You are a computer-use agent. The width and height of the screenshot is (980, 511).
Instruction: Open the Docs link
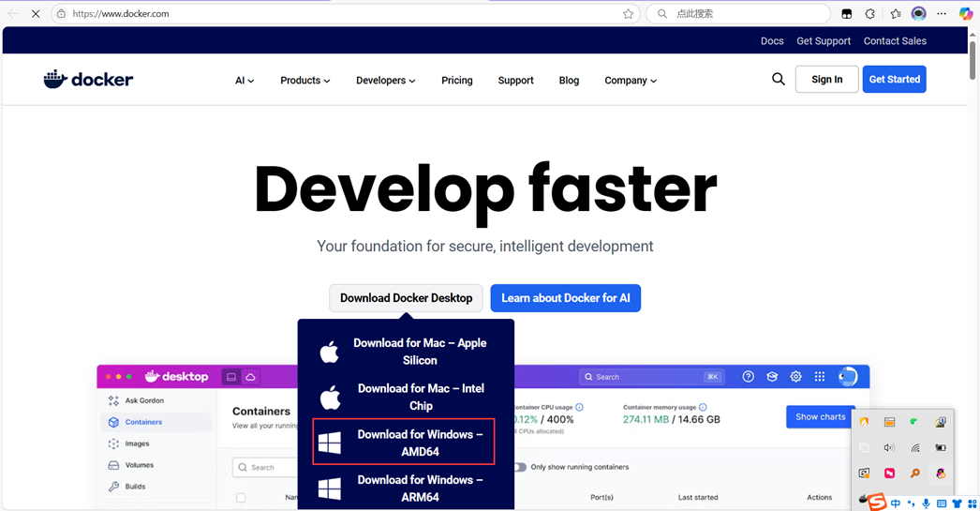click(x=772, y=40)
